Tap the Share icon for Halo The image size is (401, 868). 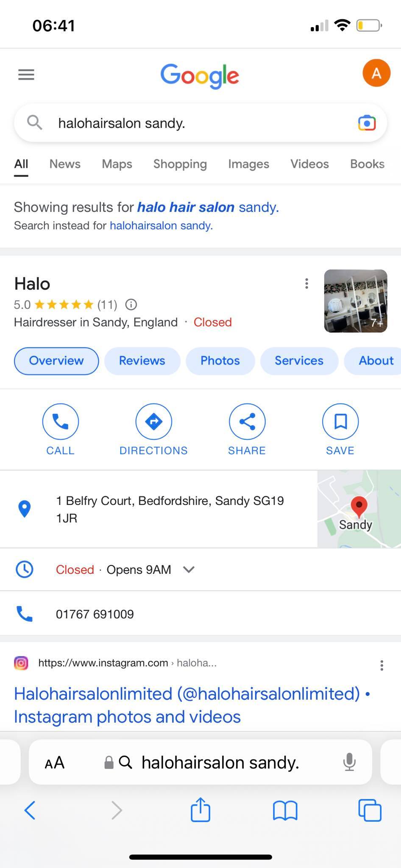247,422
